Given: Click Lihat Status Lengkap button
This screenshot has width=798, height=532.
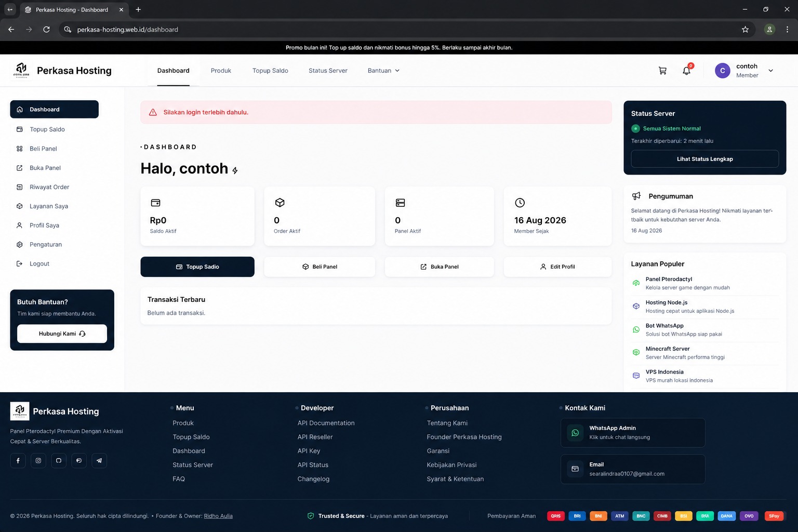Looking at the screenshot, I should [x=704, y=159].
